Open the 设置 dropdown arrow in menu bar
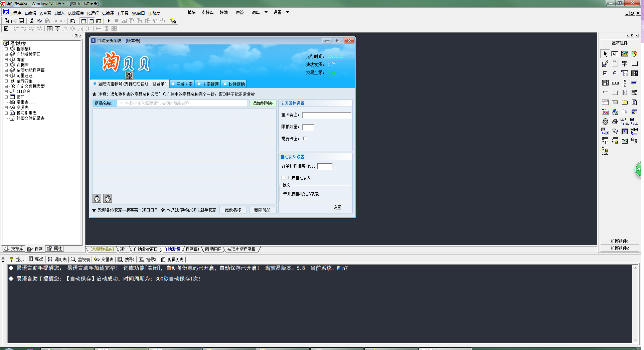This screenshot has height=350, width=644. [288, 12]
